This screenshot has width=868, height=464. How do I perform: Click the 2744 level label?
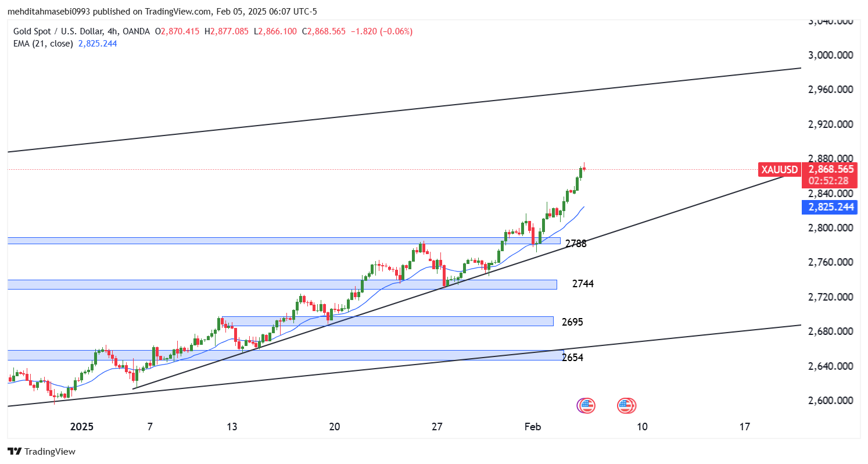point(583,284)
